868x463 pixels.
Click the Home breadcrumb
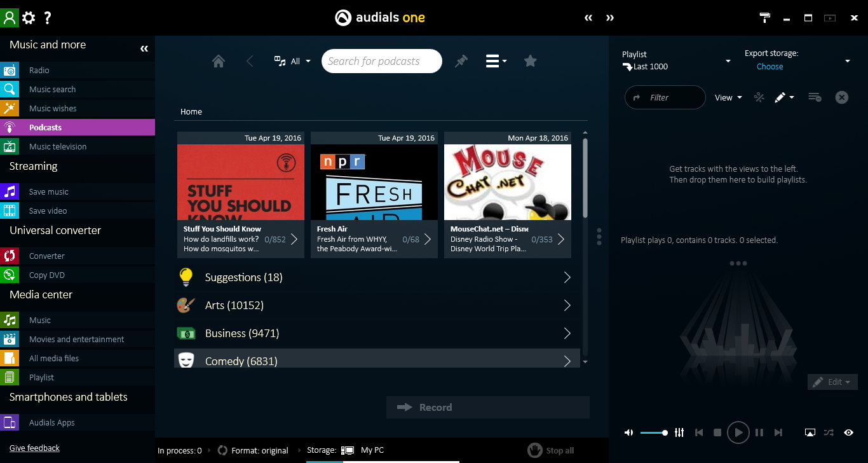point(191,111)
